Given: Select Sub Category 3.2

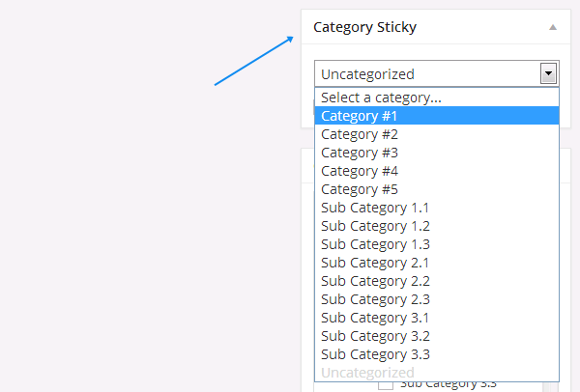Looking at the screenshot, I should (x=437, y=336).
